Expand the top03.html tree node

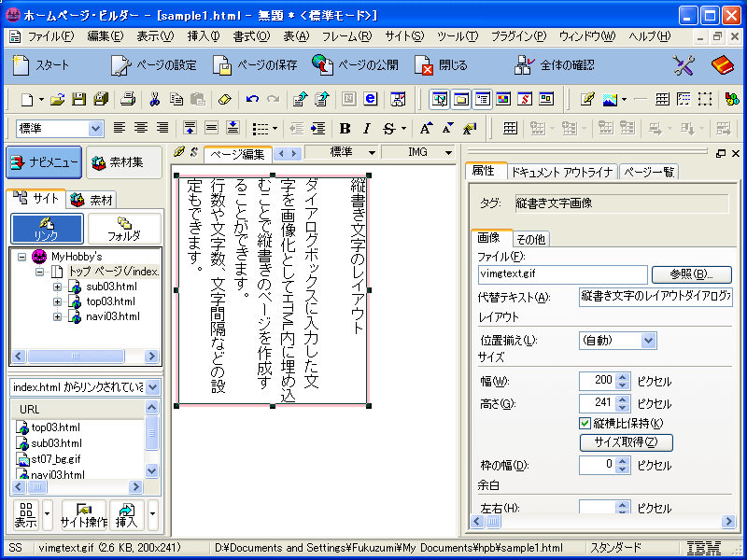tap(57, 301)
